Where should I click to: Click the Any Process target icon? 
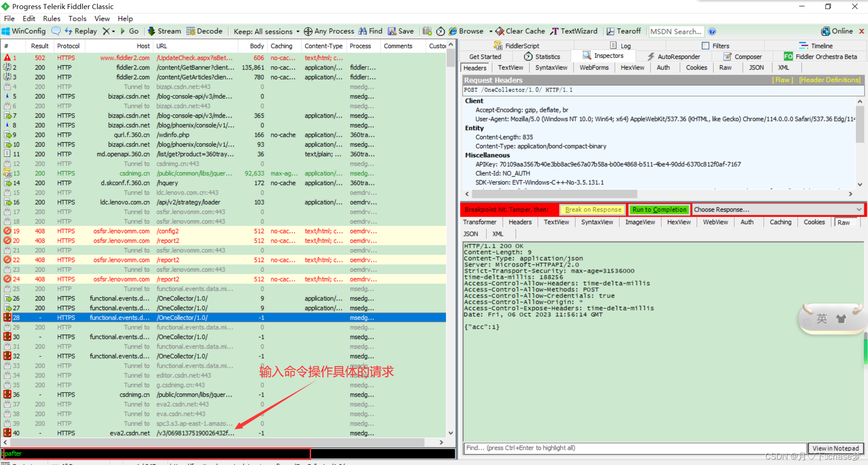click(x=308, y=31)
